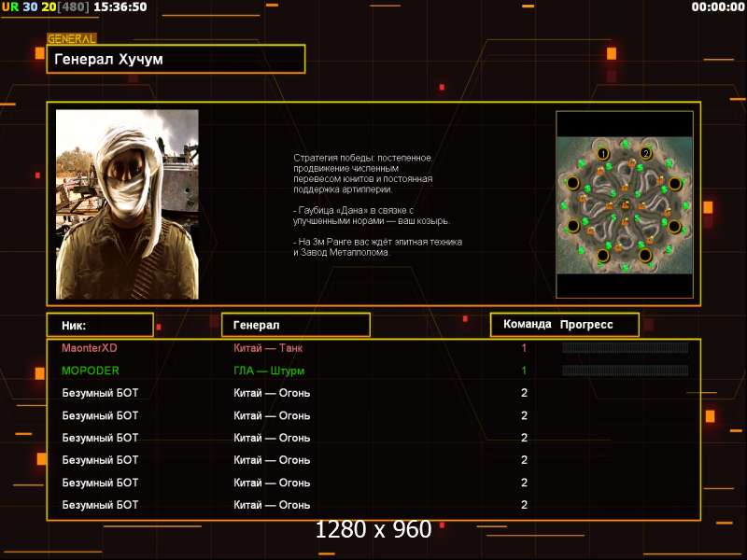
Task: Click the ГЛА — Штурм faction entry
Action: [269, 371]
